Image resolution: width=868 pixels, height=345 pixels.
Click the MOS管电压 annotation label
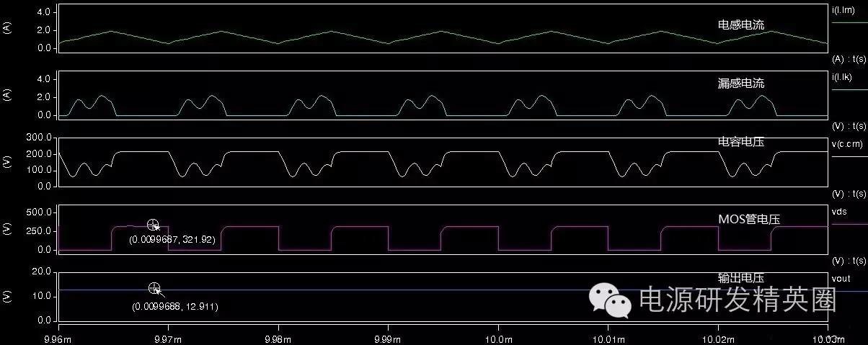[x=749, y=219]
